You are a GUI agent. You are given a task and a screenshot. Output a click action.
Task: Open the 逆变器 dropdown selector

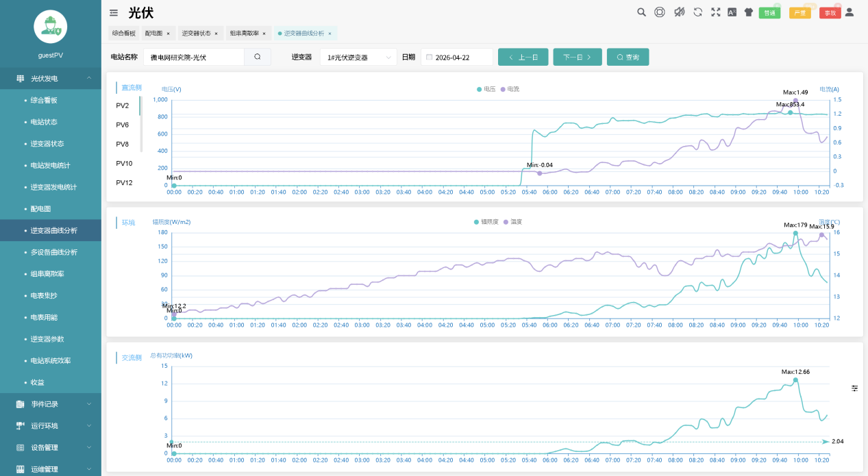[358, 58]
